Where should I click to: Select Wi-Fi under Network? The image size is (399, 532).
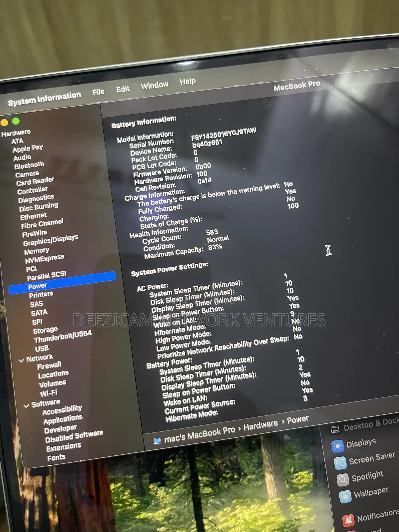[x=49, y=393]
